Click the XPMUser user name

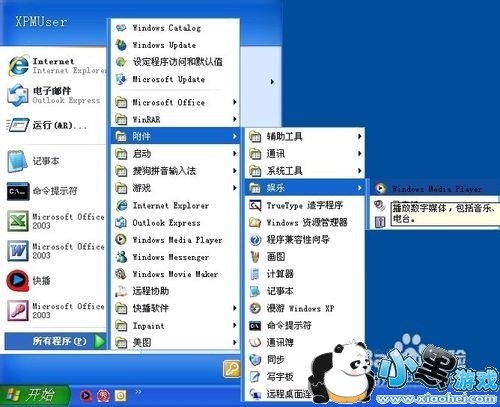click(x=41, y=22)
